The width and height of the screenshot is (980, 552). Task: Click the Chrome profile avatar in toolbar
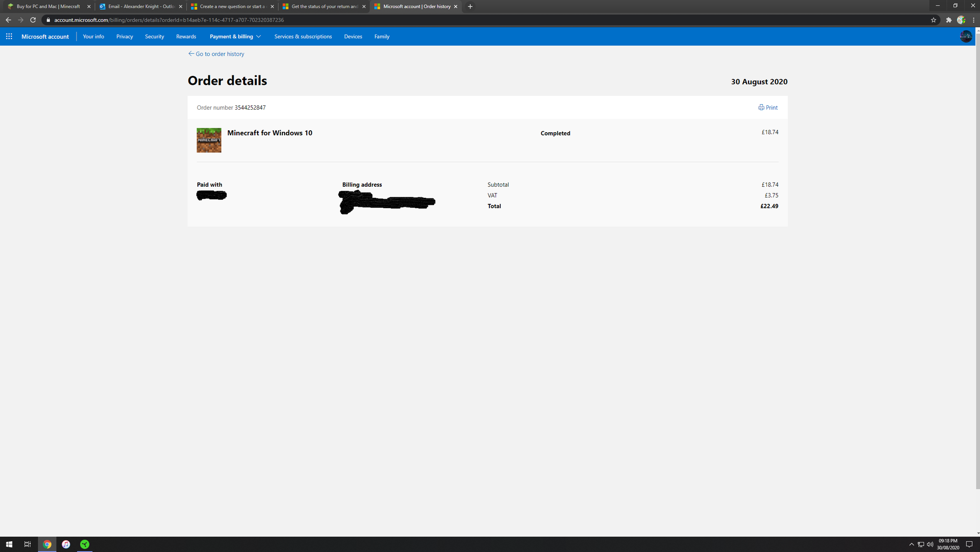tap(961, 20)
